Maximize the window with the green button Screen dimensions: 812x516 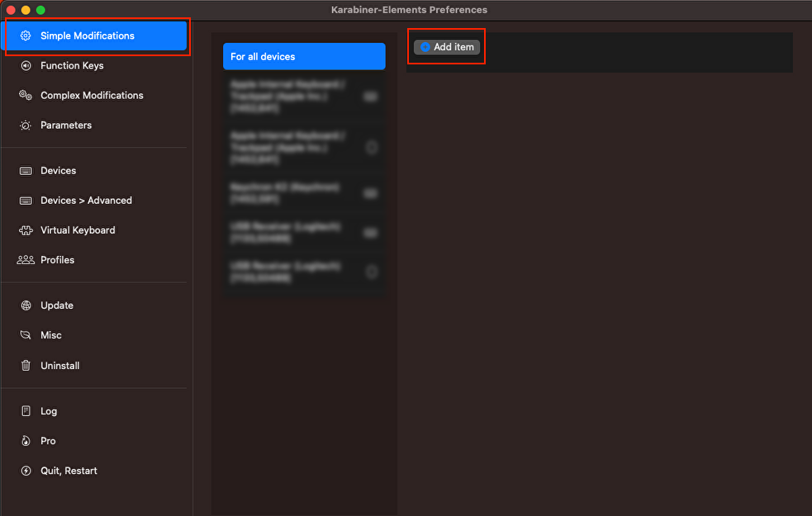(41, 10)
